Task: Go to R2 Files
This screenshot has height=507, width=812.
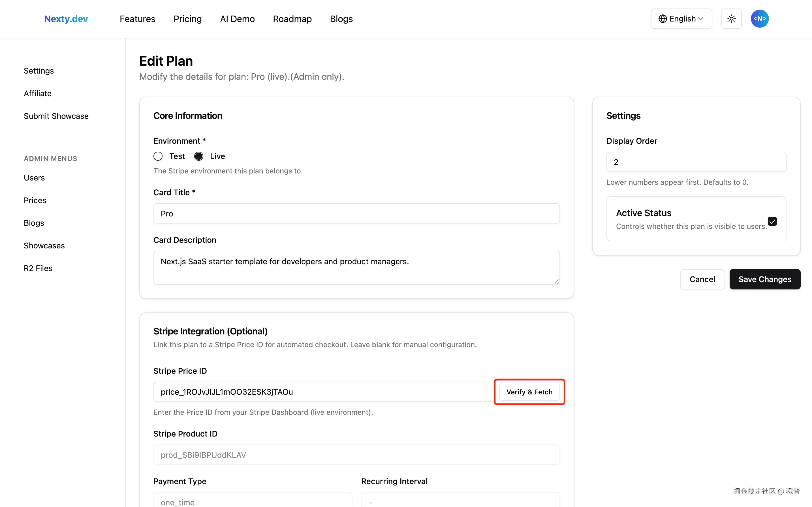Action: [38, 268]
